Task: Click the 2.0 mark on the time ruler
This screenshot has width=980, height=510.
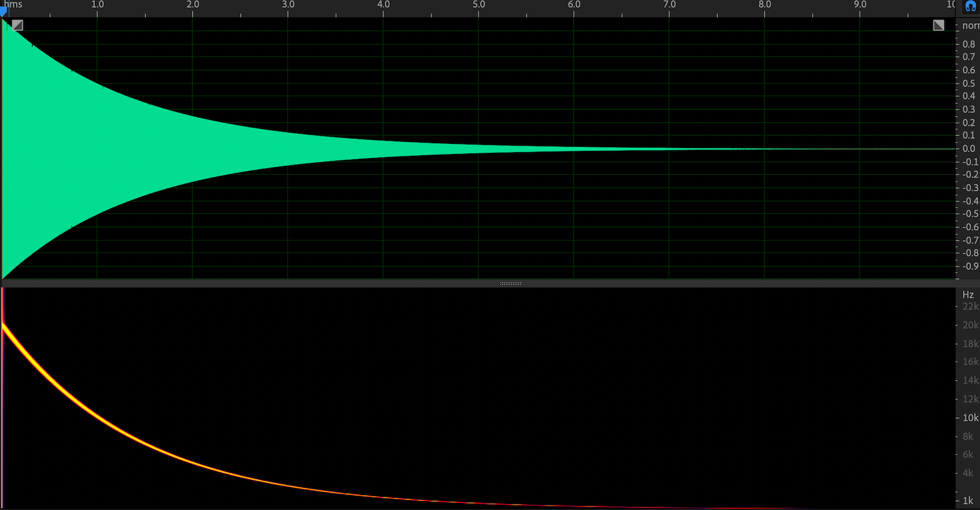Action: [x=193, y=5]
